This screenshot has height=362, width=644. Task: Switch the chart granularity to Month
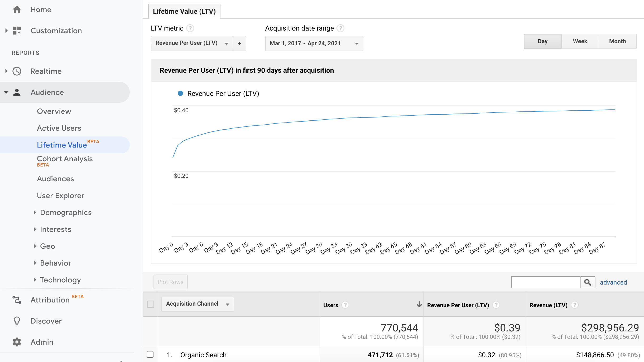(617, 41)
